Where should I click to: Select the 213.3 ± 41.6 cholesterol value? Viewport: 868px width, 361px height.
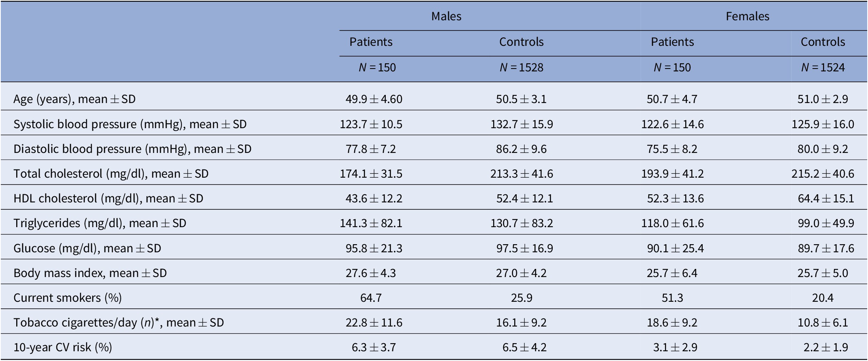coord(521,174)
